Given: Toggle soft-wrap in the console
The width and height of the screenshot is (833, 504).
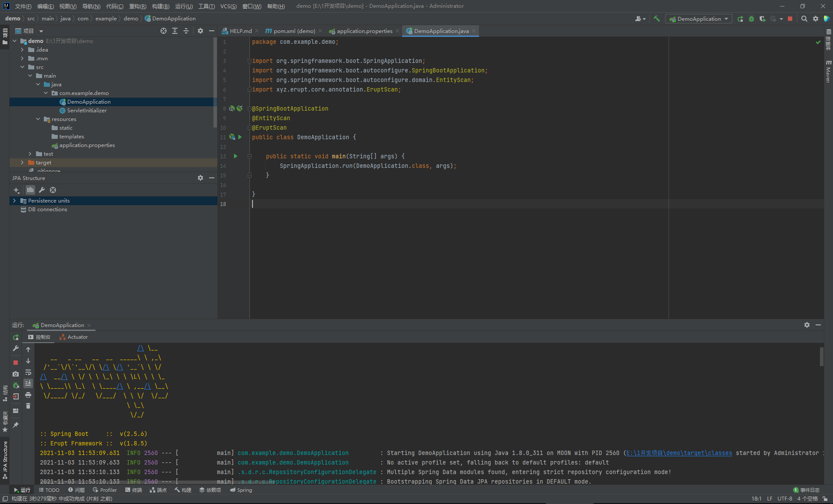Looking at the screenshot, I should click(x=28, y=372).
